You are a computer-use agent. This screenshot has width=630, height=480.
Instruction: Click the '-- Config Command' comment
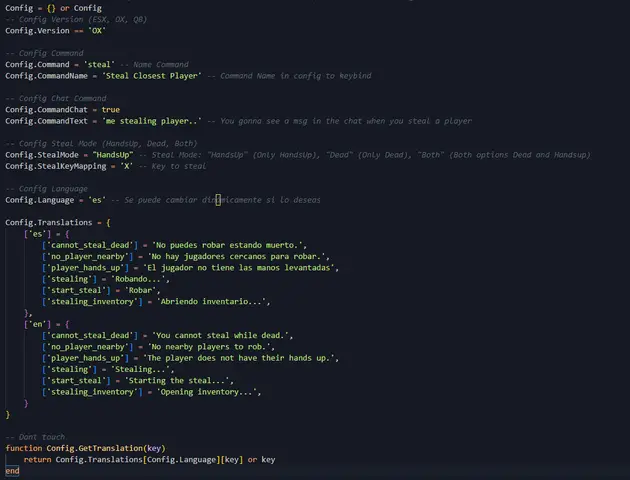[44, 53]
